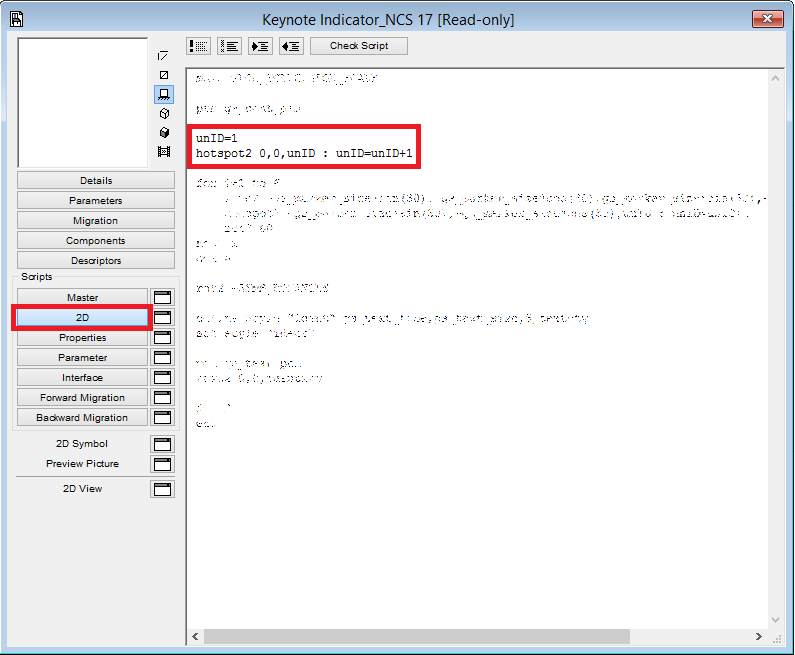This screenshot has height=655, width=795.
Task: Open the Descriptors panel
Action: point(96,261)
